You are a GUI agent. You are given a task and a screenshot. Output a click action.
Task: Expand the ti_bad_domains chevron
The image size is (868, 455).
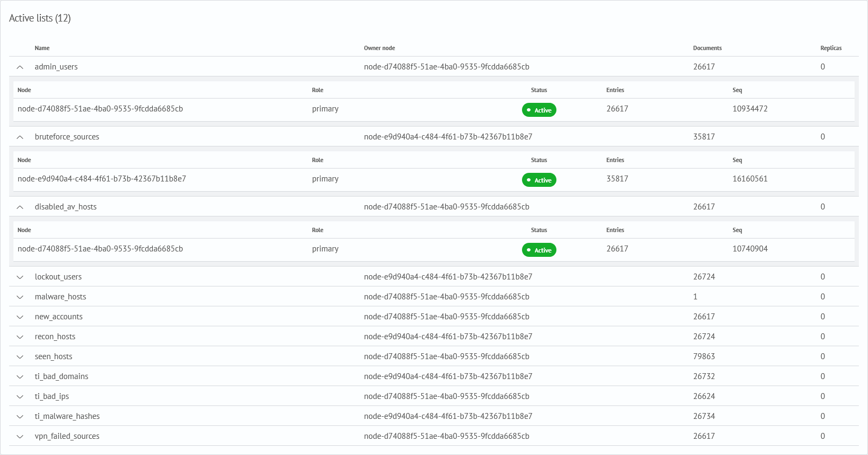click(x=20, y=377)
